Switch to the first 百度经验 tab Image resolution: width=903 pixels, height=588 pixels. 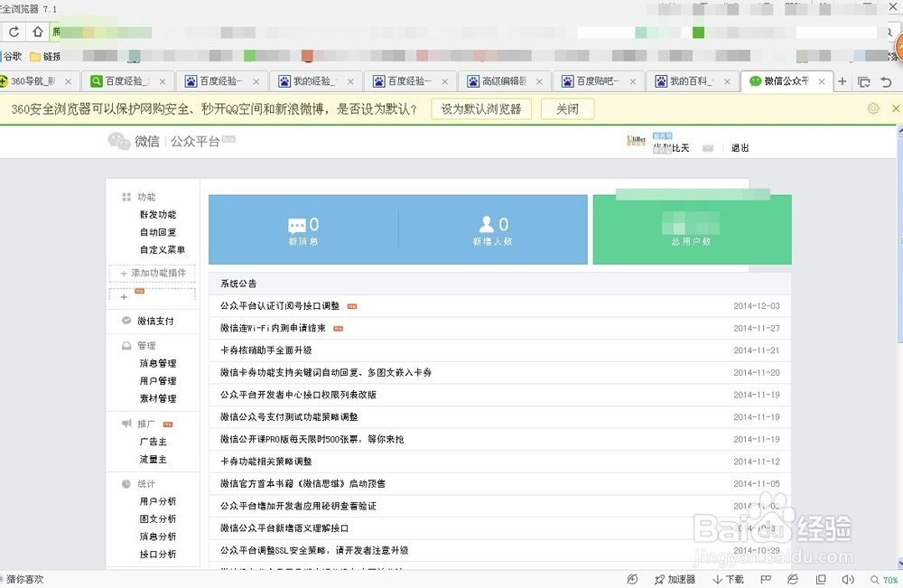[x=128, y=81]
